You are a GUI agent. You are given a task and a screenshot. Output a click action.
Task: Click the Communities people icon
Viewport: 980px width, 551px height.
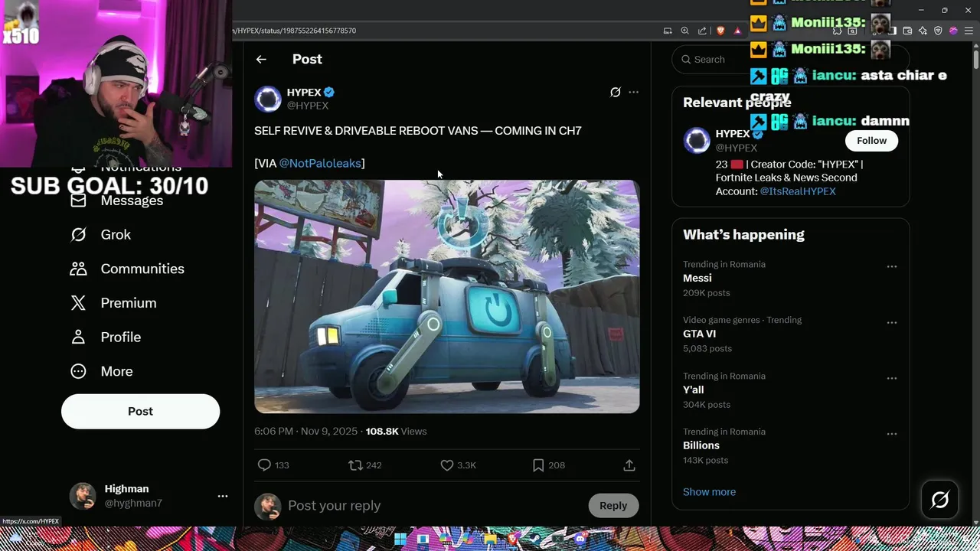tap(78, 269)
